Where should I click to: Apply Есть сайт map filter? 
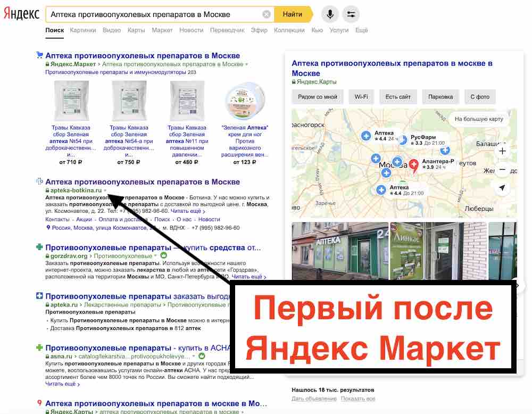pyautogui.click(x=398, y=97)
